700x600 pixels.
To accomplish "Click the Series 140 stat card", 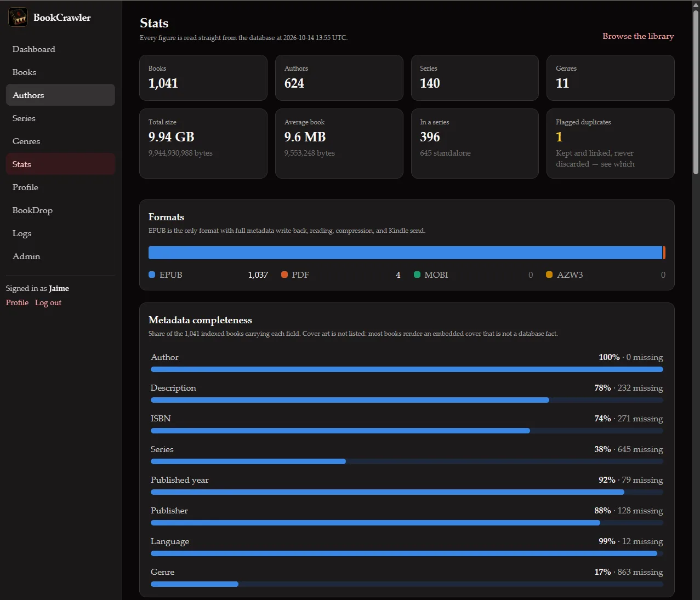I will (475, 78).
